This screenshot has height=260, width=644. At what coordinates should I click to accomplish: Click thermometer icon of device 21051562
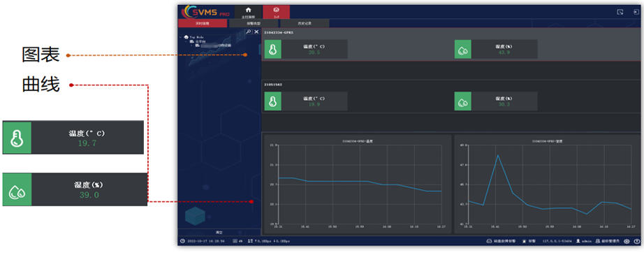pos(272,101)
